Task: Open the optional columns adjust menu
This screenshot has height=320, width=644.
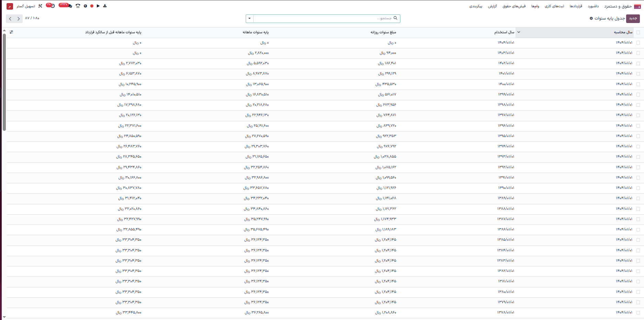Action: pyautogui.click(x=11, y=32)
